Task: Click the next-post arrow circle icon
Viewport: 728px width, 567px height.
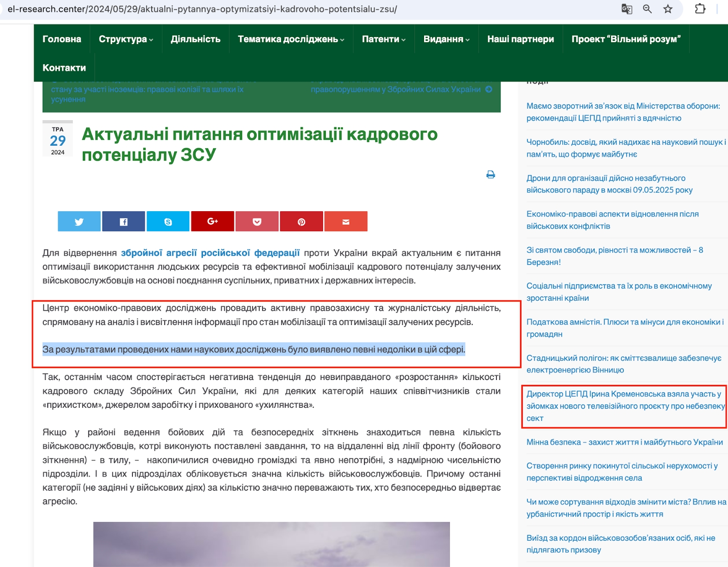Action: pos(489,89)
